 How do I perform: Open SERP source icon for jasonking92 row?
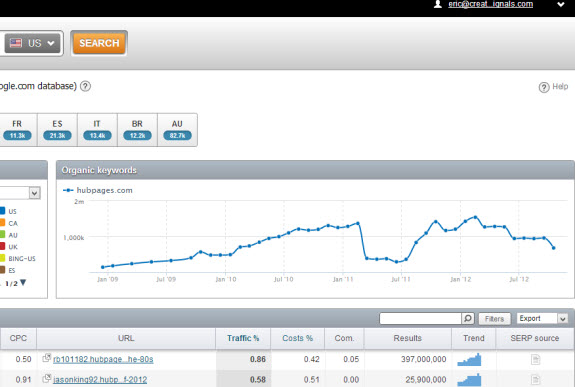[535, 380]
